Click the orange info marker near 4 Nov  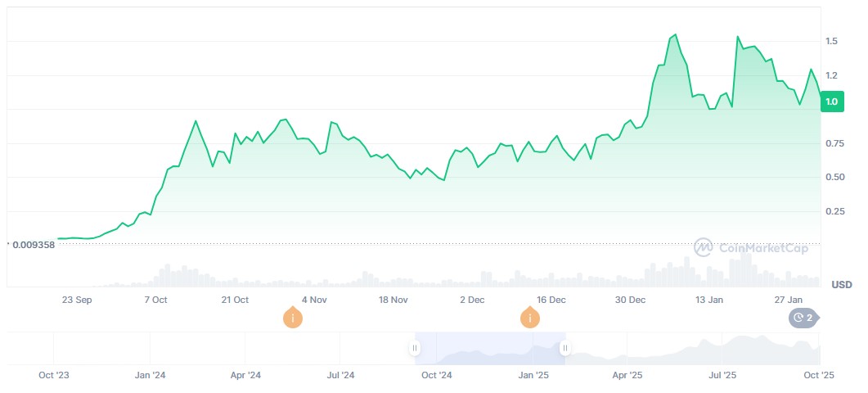(292, 317)
